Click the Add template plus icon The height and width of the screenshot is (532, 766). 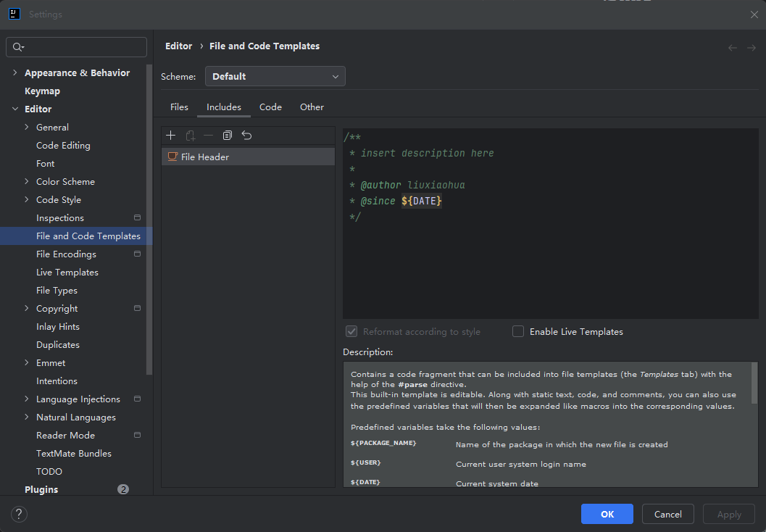click(x=170, y=136)
